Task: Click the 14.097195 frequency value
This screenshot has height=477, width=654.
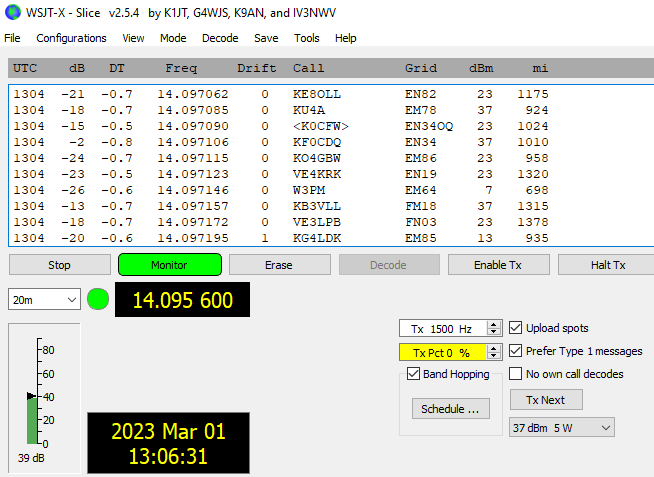Action: click(x=193, y=238)
